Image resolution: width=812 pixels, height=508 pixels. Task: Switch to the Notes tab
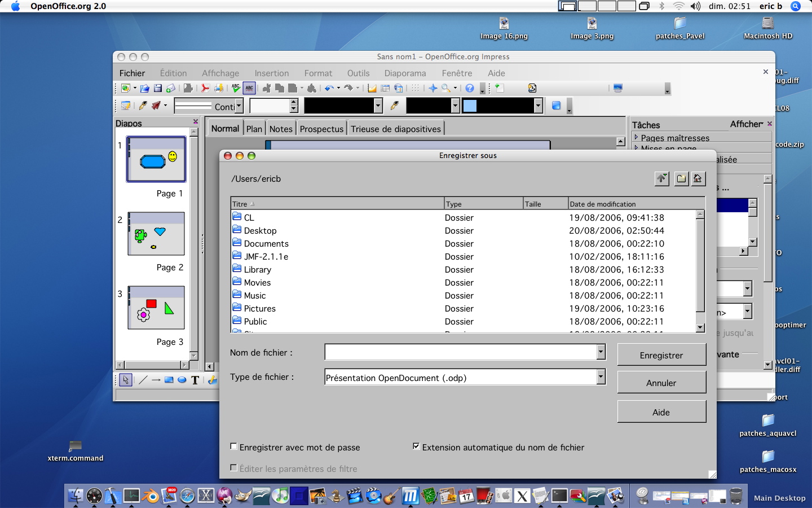[x=281, y=129]
